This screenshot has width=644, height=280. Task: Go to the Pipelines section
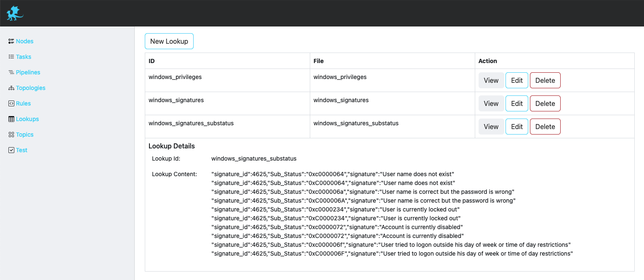(28, 72)
